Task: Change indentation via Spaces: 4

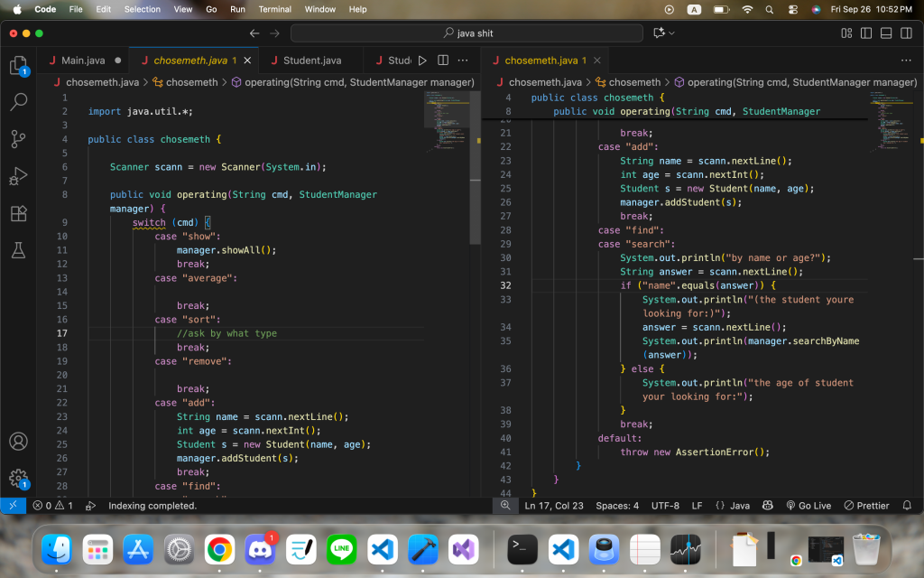Action: (x=617, y=506)
